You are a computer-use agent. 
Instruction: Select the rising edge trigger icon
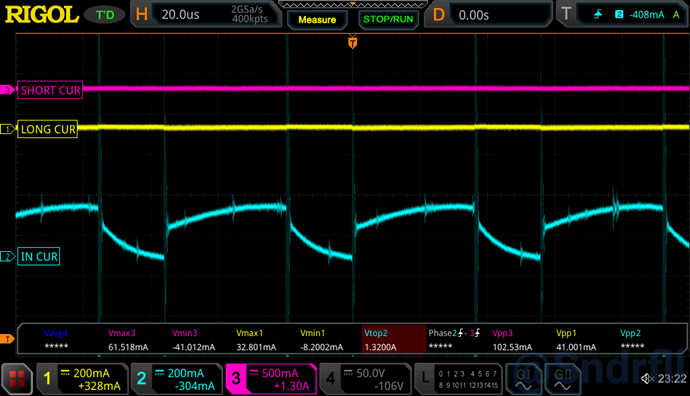(598, 15)
